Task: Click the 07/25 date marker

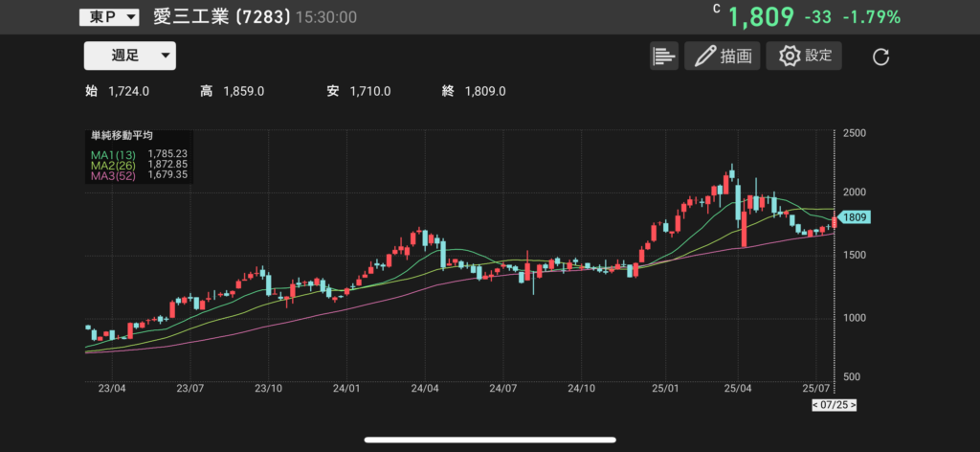Action: (834, 405)
